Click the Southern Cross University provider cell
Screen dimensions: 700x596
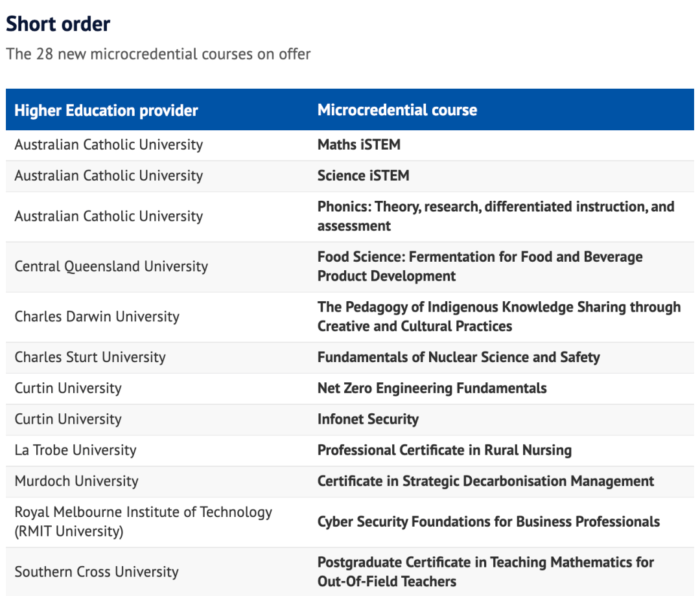click(97, 571)
